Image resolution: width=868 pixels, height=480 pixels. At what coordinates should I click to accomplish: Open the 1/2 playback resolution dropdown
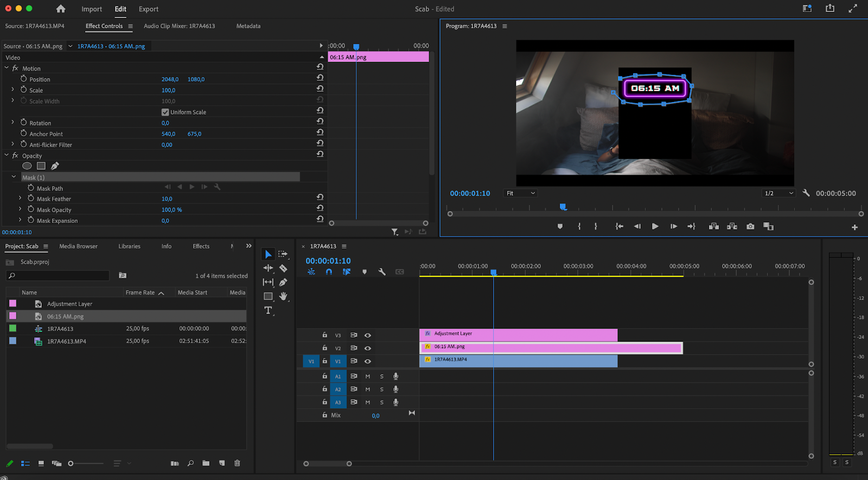click(x=778, y=193)
